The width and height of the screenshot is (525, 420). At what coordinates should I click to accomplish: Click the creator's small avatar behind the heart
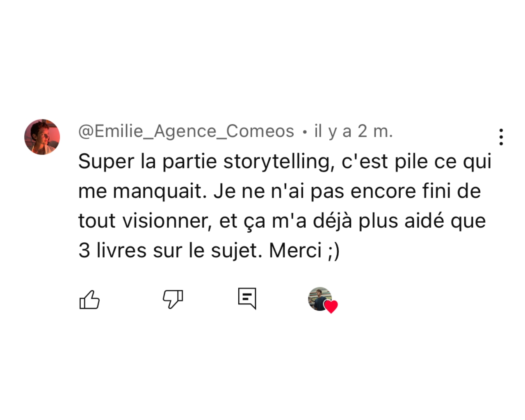coord(318,298)
